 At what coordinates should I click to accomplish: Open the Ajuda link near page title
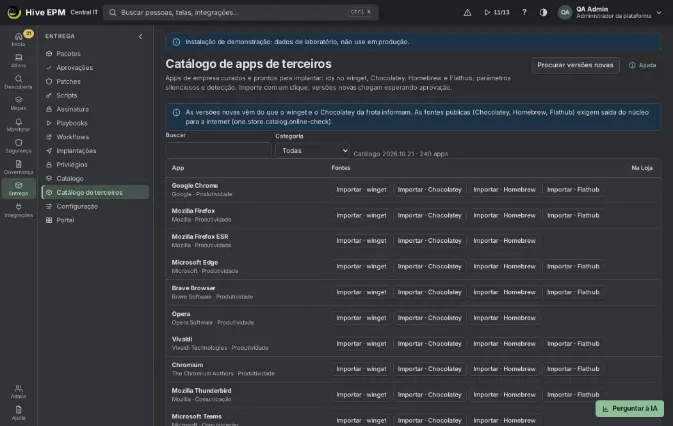tap(643, 65)
